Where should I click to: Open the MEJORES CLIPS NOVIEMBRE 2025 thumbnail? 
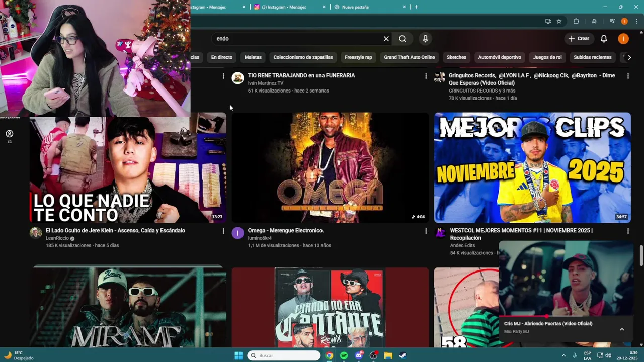click(x=532, y=167)
